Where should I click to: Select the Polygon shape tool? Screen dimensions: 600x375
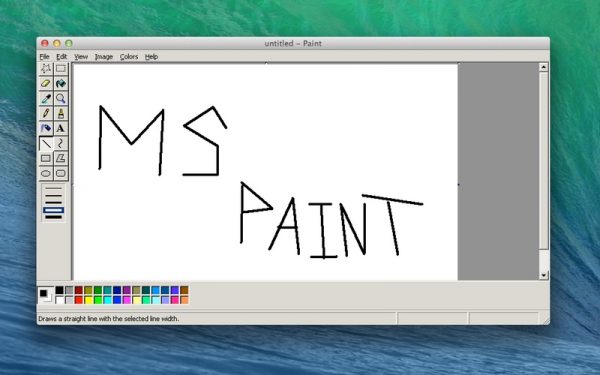coord(60,158)
